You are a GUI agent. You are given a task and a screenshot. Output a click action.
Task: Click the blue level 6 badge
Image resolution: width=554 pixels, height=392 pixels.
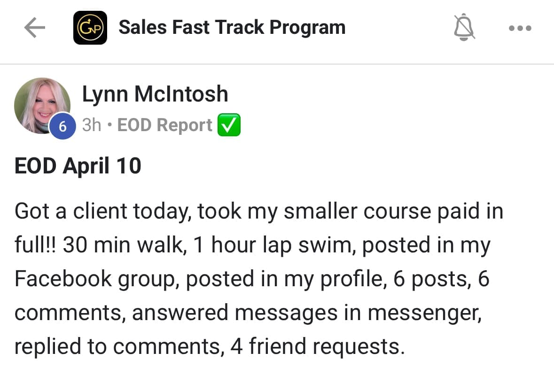(x=62, y=126)
